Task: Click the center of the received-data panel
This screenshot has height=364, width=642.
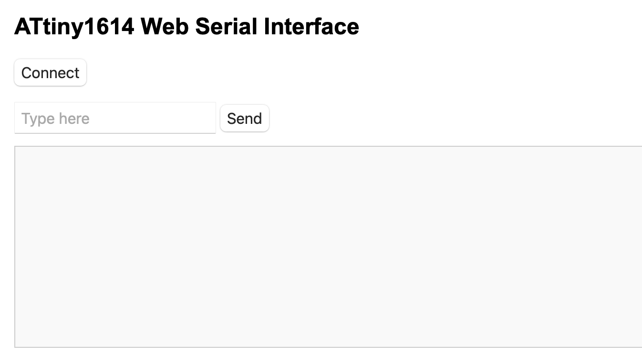Action: pos(328,247)
